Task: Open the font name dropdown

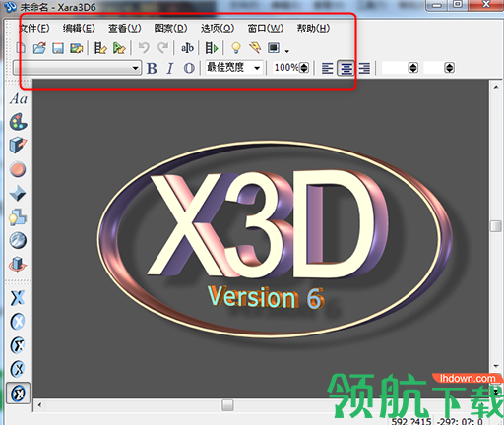Action: pos(78,68)
